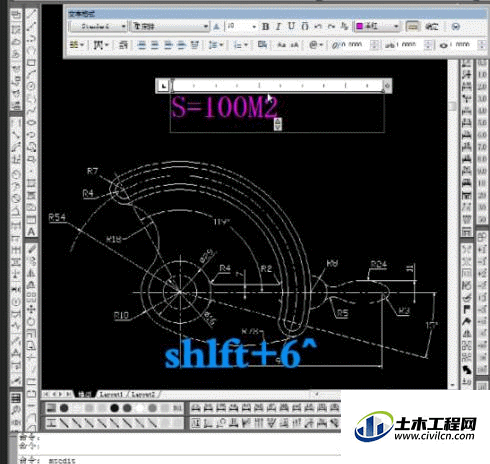Toggle Overline text formatting
The height and width of the screenshot is (464, 490).
point(305,26)
